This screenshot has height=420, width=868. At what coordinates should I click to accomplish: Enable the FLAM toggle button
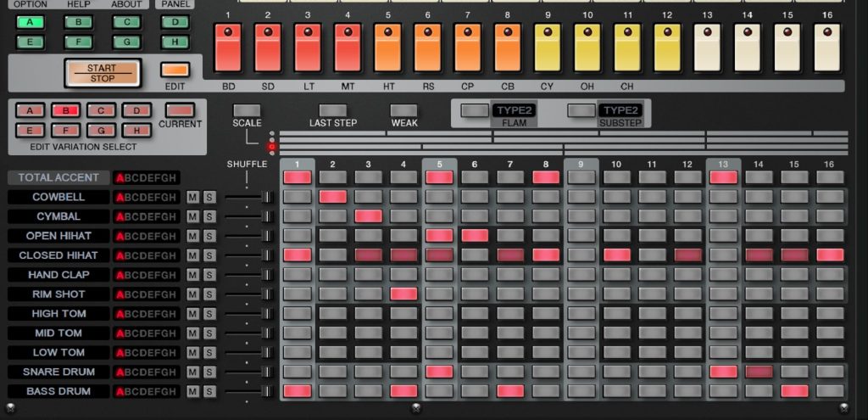(475, 110)
